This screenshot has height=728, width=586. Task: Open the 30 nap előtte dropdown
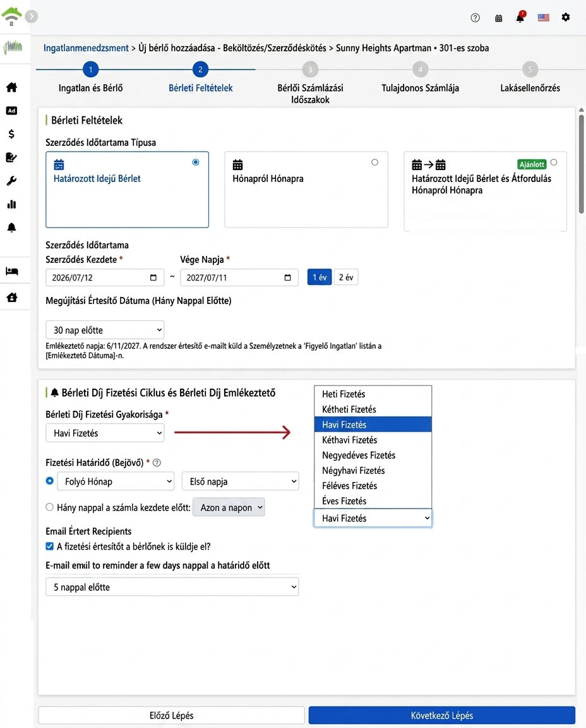(x=105, y=330)
